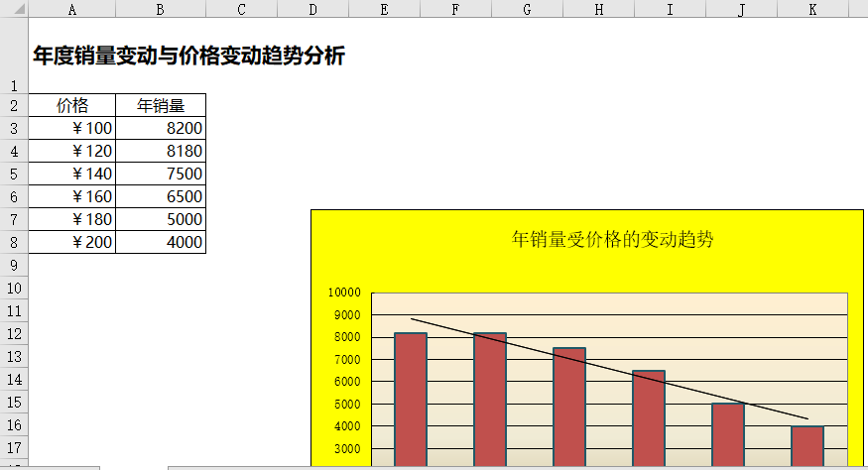Select column B header
The width and height of the screenshot is (868, 470).
(x=161, y=9)
